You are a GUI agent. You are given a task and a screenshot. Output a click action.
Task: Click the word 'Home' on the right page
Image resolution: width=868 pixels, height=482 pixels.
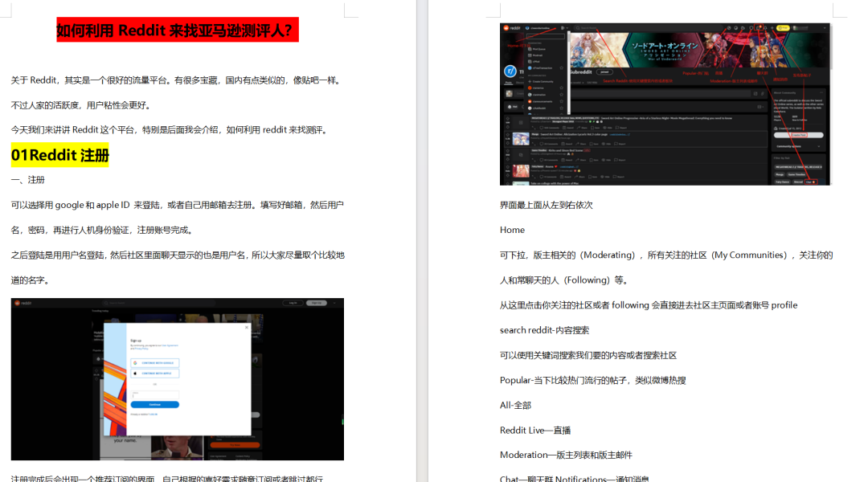pos(512,231)
